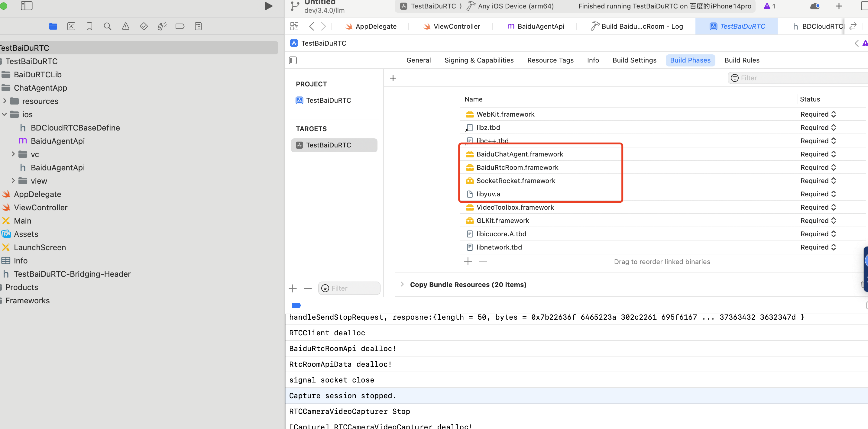Click the Run (play) button in toolbar
The height and width of the screenshot is (429, 868).
click(x=268, y=6)
